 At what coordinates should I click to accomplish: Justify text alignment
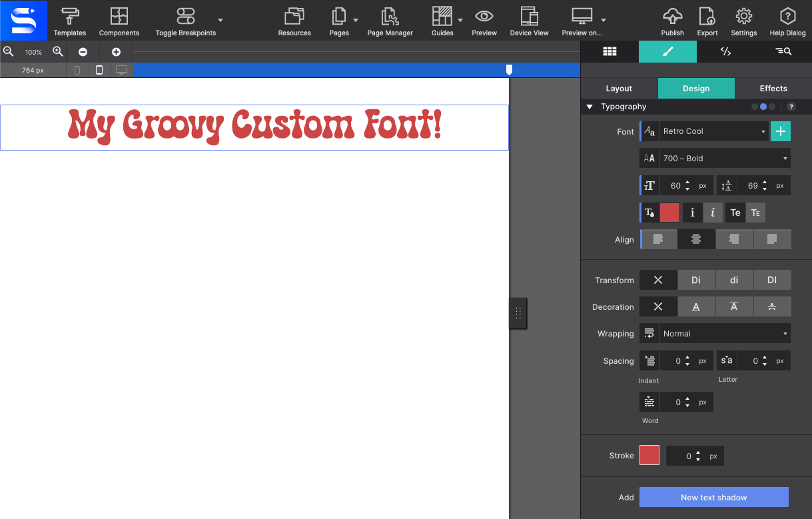pos(772,239)
